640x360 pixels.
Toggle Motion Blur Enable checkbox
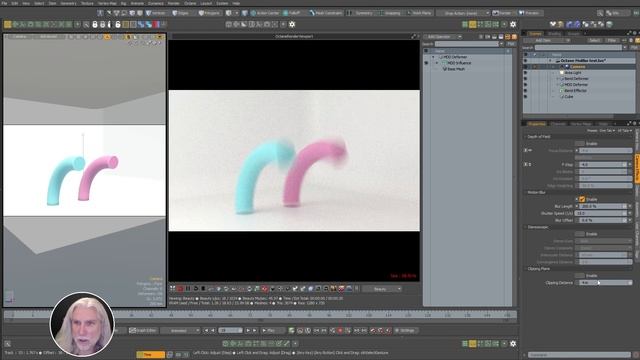coord(582,199)
